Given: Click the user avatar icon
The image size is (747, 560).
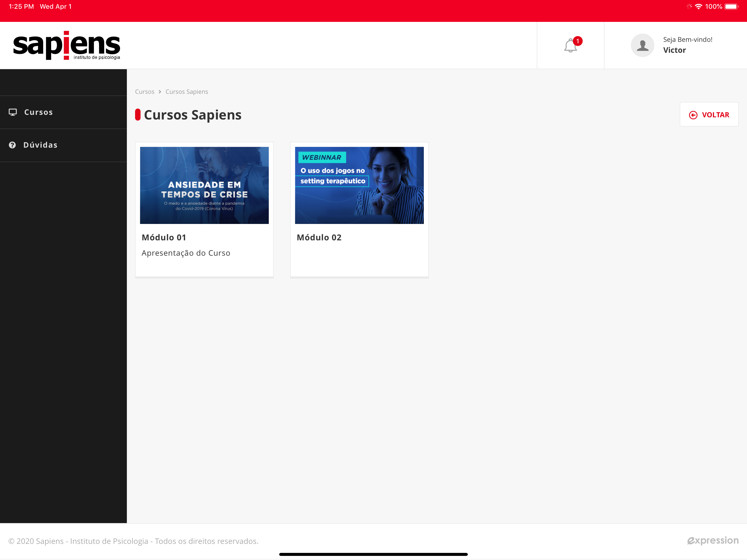Looking at the screenshot, I should tap(643, 45).
